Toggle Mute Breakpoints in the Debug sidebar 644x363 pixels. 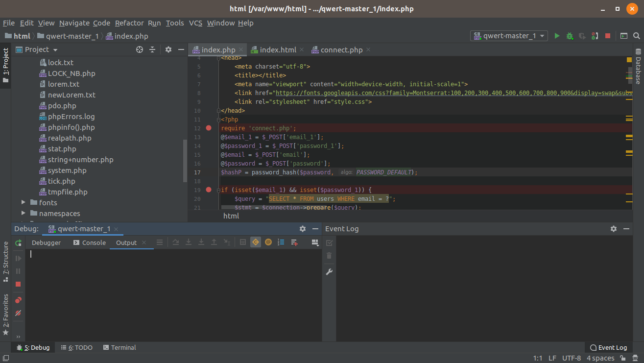pyautogui.click(x=18, y=313)
